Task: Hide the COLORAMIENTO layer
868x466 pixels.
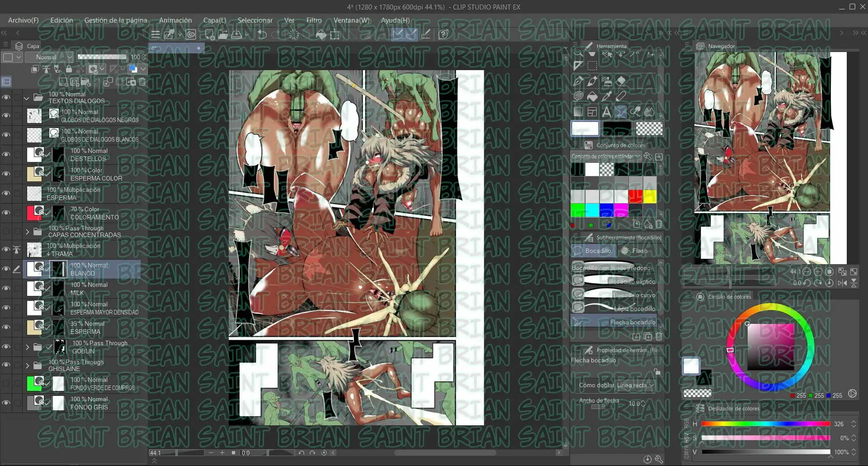Action: click(x=6, y=213)
